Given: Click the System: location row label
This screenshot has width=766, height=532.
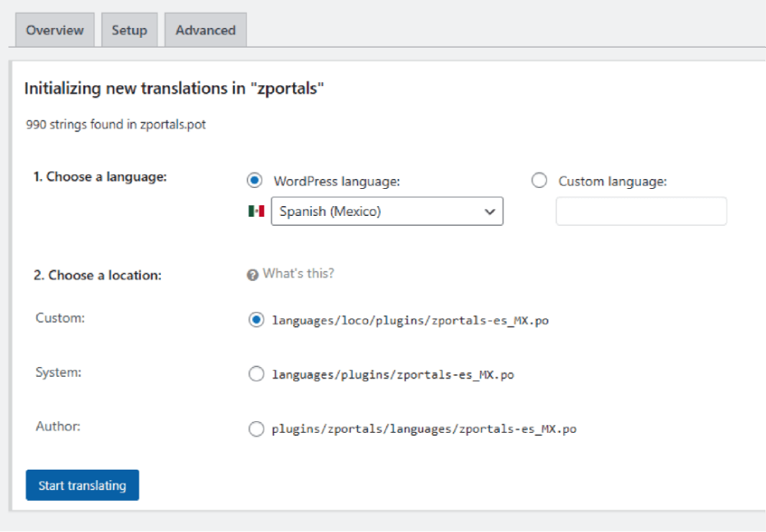Looking at the screenshot, I should click(58, 372).
